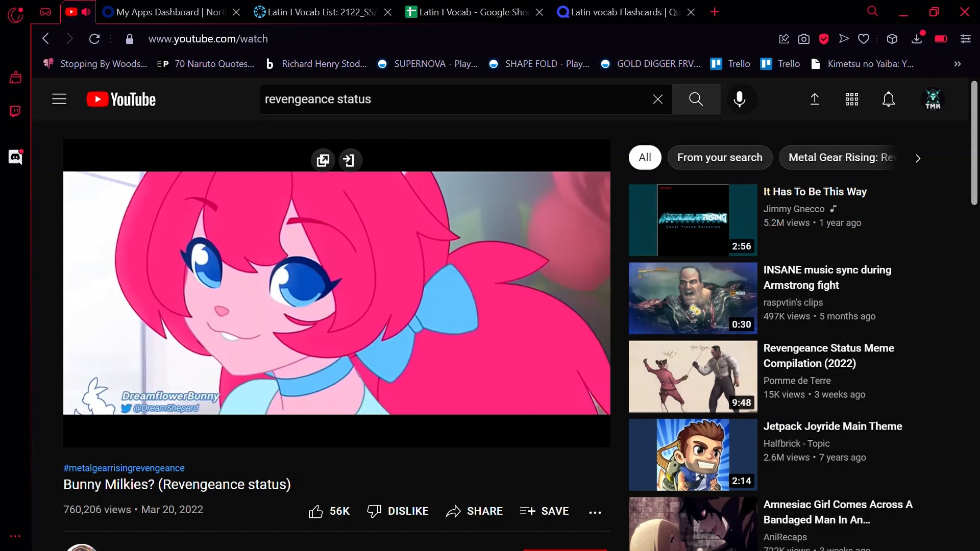Screen dimensions: 980x551
Task: Open Discord in the sidebar
Action: coord(15,157)
